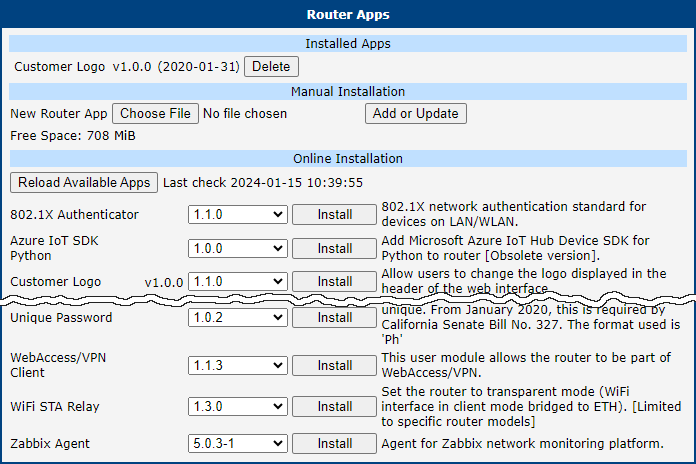Click the WiFi STA Relay transparent mode description
Screen dimensions: 696x464
tap(531, 406)
